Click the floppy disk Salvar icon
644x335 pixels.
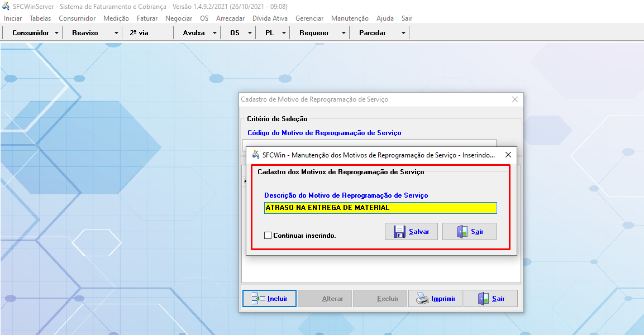coord(399,232)
